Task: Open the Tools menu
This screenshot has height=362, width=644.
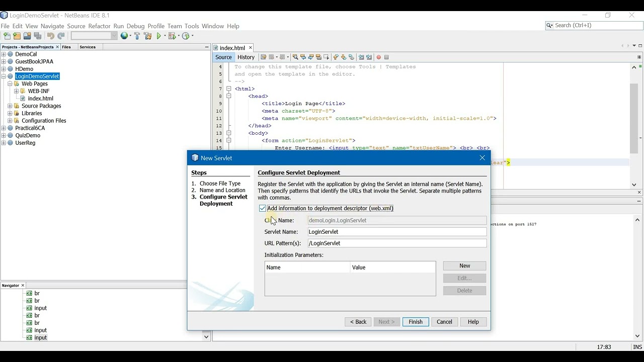Action: coord(192,26)
